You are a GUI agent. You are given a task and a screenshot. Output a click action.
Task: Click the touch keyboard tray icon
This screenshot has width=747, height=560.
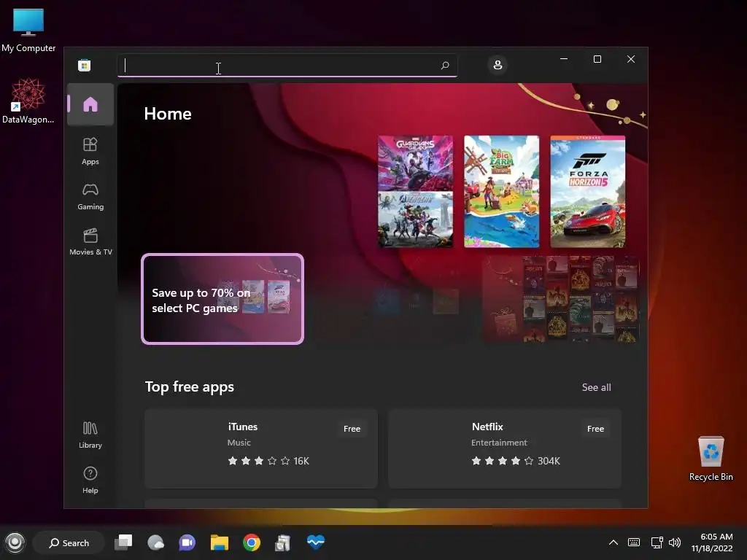tap(634, 542)
